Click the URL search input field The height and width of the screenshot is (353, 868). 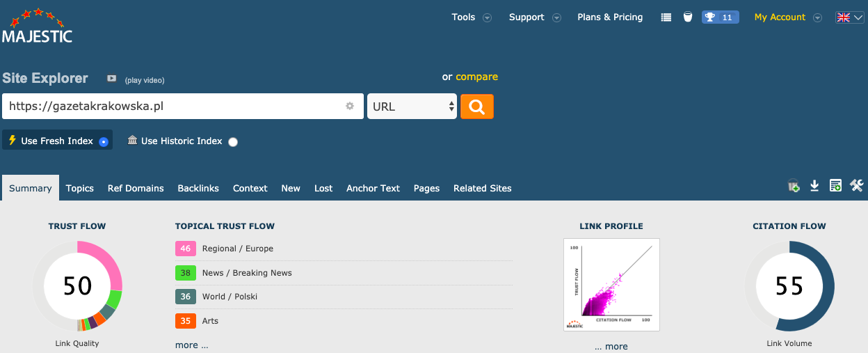tap(183, 107)
